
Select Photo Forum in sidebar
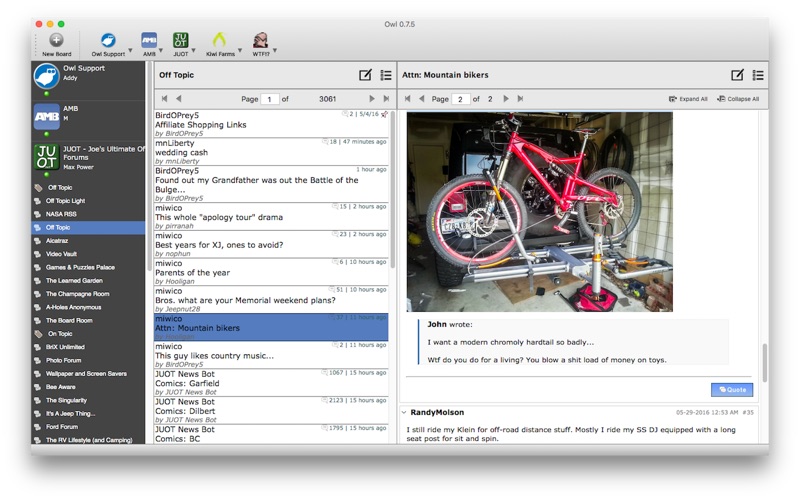click(88, 360)
